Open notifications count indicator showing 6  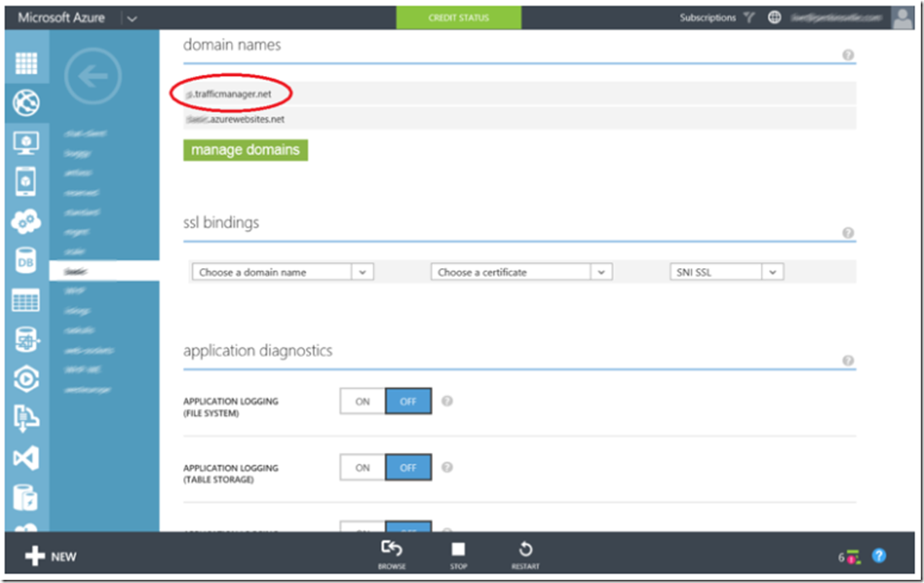(x=849, y=557)
